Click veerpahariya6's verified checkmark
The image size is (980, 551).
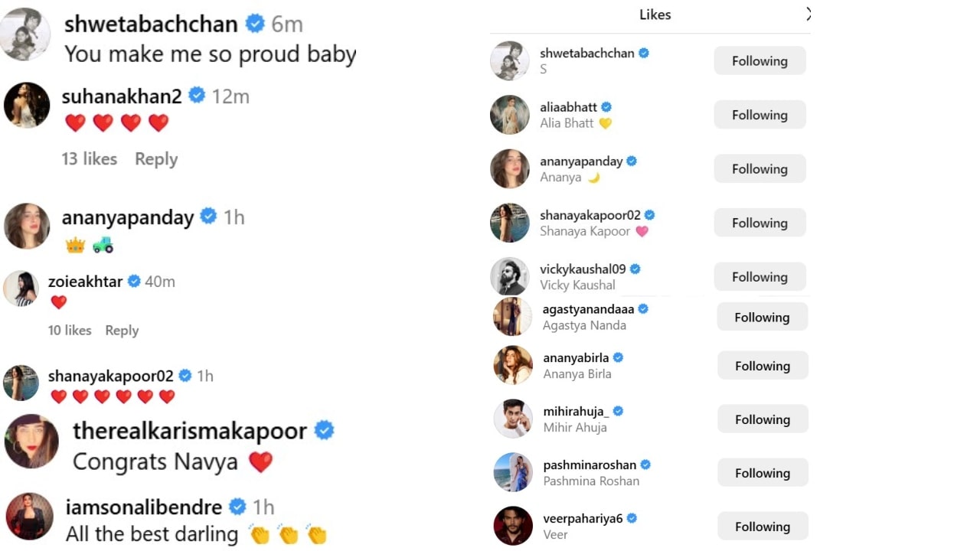[632, 517]
